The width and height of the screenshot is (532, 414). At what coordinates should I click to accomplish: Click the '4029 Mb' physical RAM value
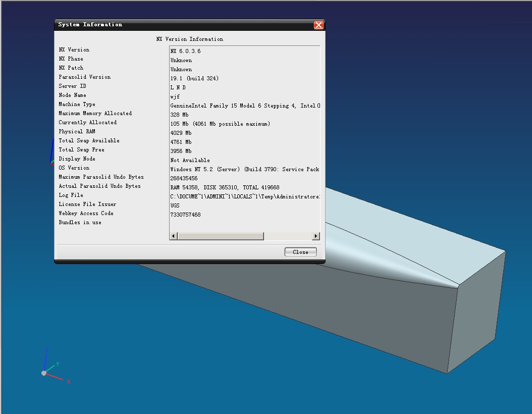click(x=181, y=133)
